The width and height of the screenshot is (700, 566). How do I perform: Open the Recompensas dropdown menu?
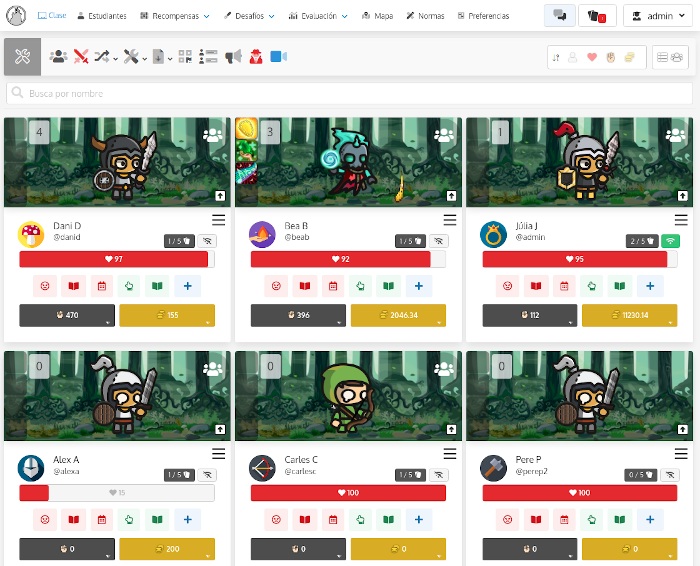(175, 16)
